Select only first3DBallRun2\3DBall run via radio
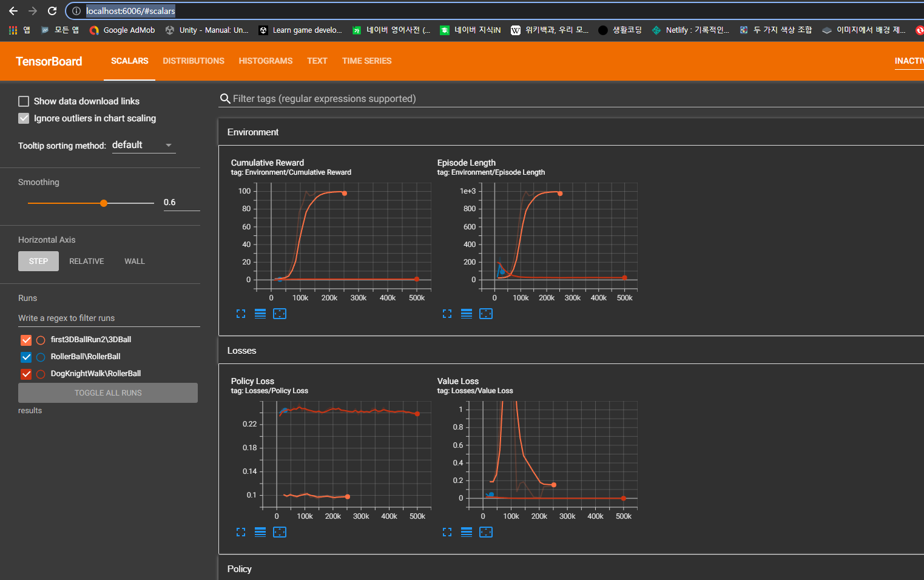This screenshot has width=924, height=580. click(x=41, y=340)
